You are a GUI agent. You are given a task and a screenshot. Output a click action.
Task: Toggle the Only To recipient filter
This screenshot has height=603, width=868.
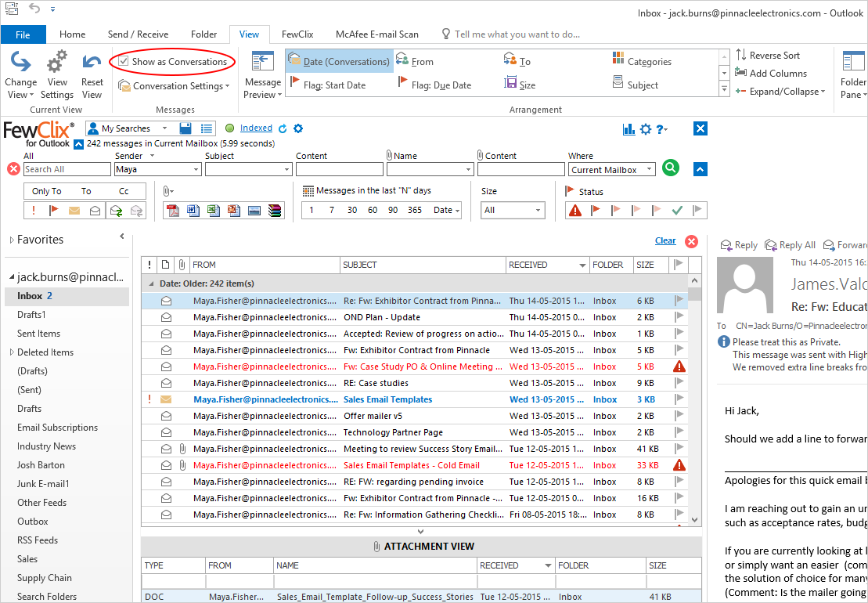(46, 191)
